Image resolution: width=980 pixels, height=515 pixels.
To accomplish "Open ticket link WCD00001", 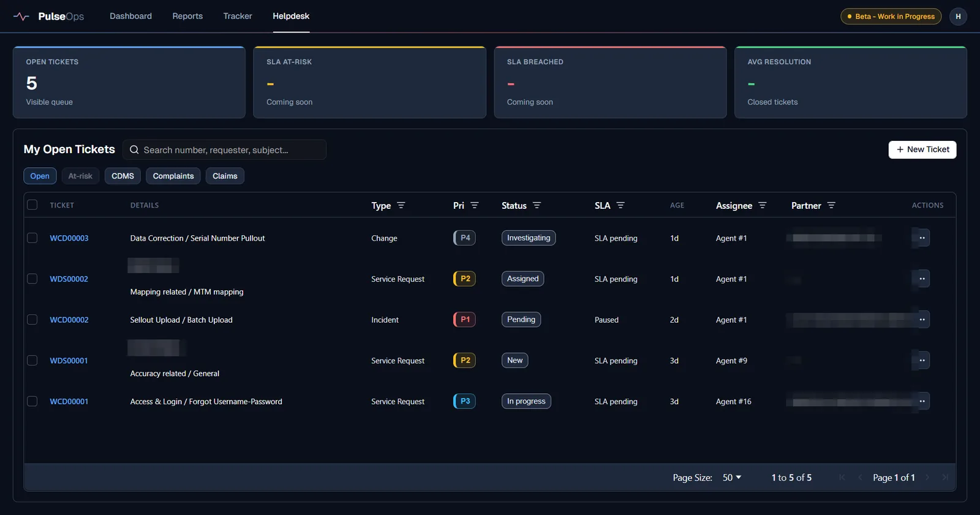I will 69,402.
